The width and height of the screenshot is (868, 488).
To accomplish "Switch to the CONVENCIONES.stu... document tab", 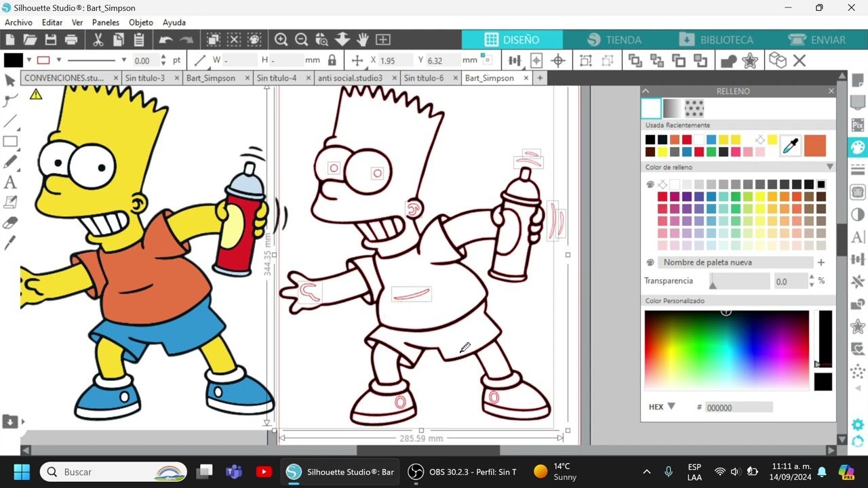I will tap(64, 78).
